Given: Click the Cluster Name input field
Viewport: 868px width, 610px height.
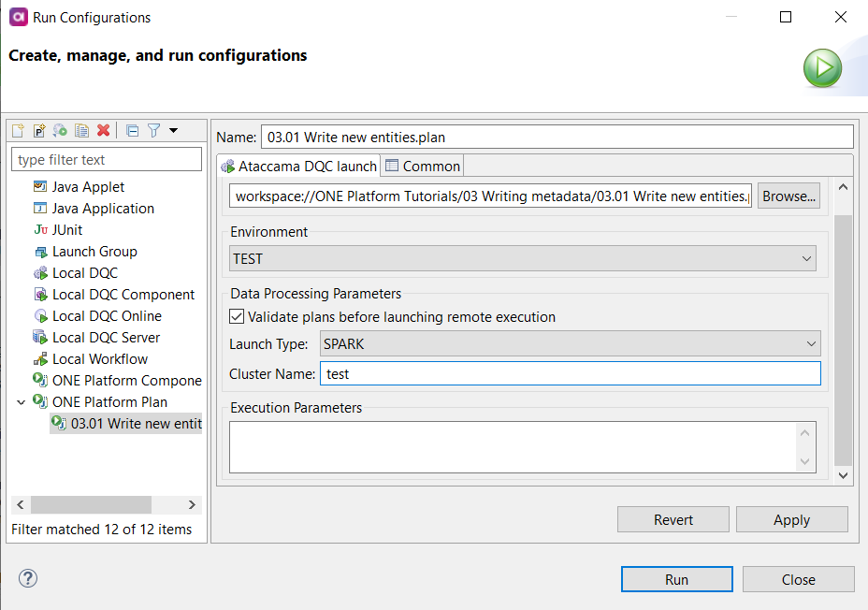Looking at the screenshot, I should (x=570, y=373).
